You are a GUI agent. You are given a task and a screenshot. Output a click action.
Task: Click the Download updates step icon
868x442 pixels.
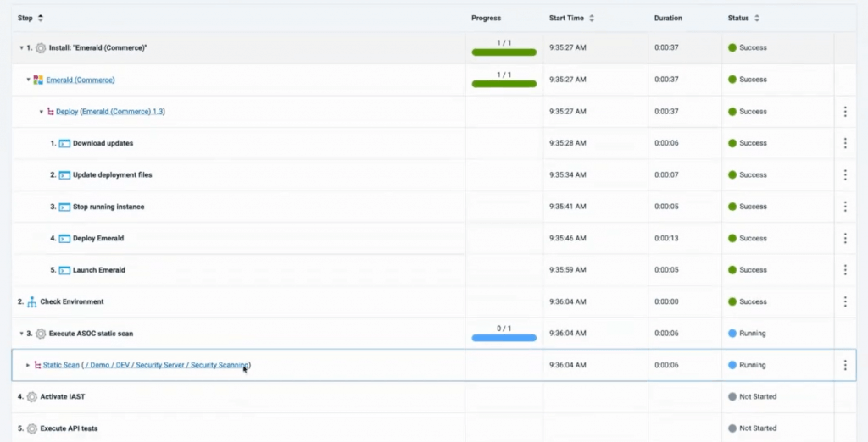point(64,143)
